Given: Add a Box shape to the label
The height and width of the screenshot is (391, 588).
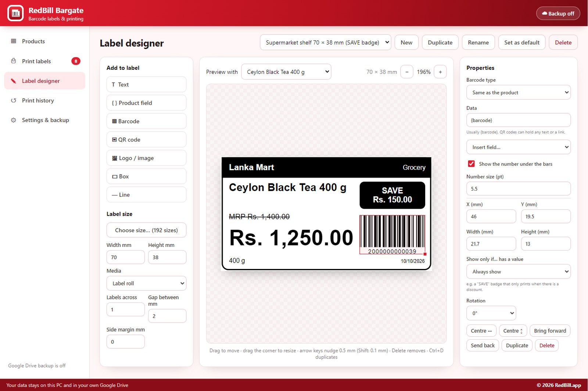Looking at the screenshot, I should 146,176.
